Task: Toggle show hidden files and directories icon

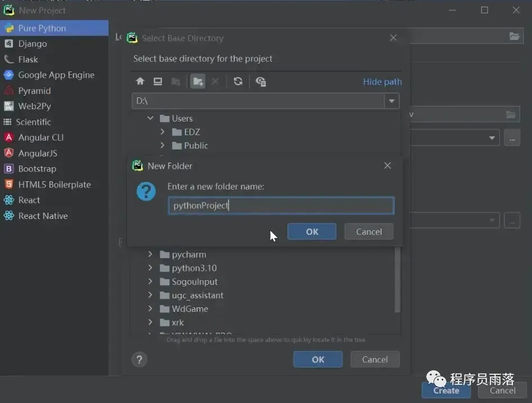Action: (260, 82)
